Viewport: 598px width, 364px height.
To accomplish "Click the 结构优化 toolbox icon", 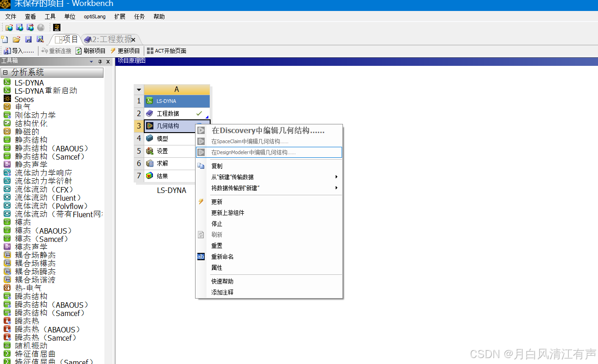I will 7,123.
